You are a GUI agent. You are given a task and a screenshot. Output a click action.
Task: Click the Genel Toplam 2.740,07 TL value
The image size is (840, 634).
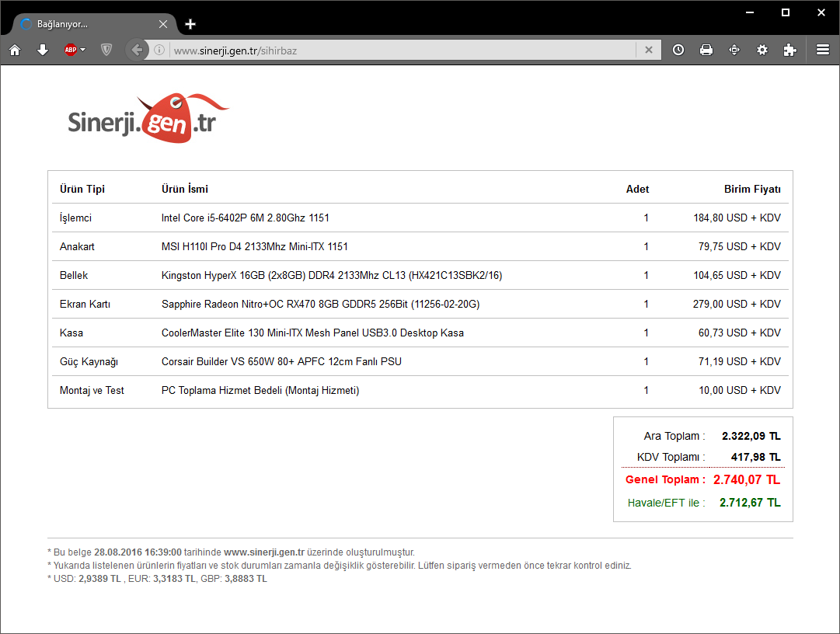[x=747, y=480]
